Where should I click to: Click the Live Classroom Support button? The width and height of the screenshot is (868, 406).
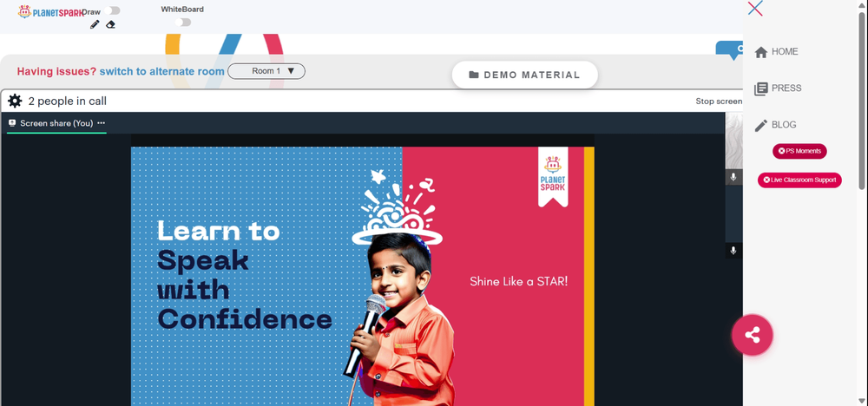800,180
